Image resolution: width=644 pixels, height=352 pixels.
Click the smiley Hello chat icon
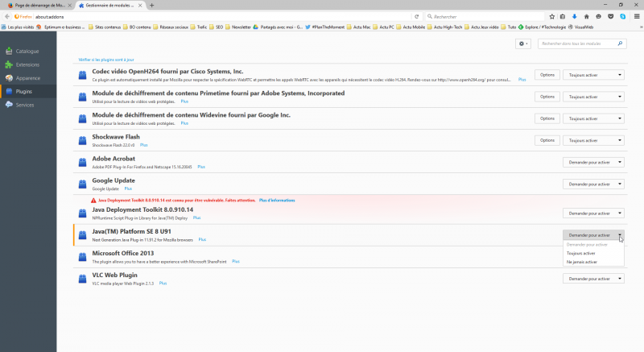[x=598, y=16]
